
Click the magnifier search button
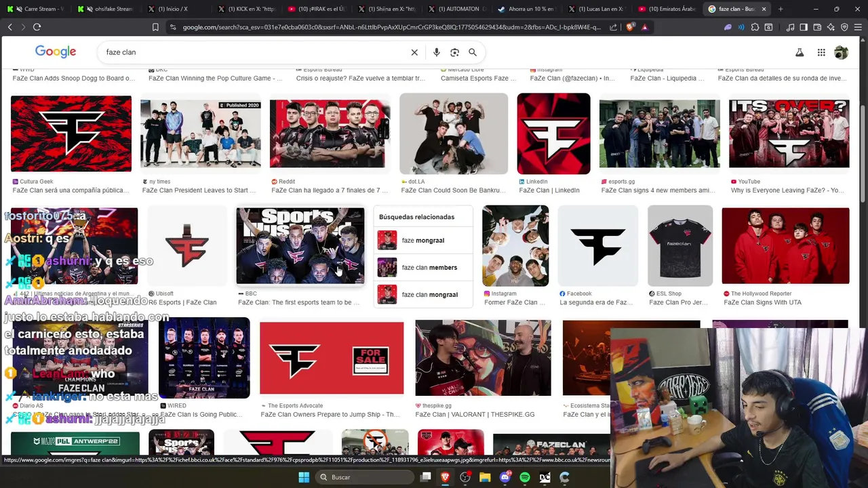pyautogui.click(x=473, y=52)
